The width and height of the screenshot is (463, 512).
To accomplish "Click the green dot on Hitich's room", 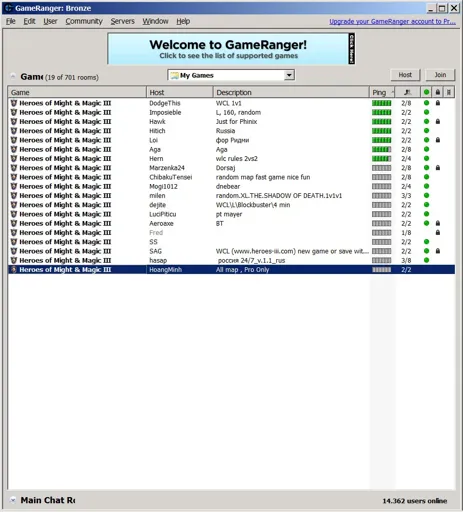I will click(x=426, y=131).
